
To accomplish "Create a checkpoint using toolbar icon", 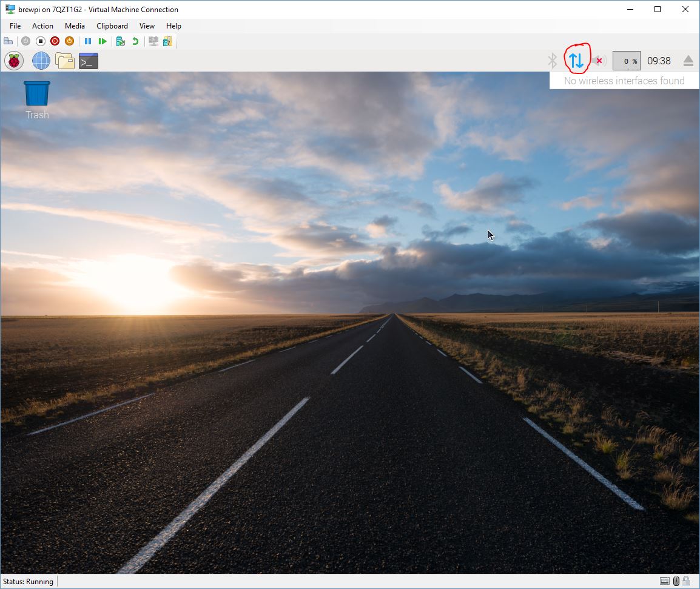I will click(121, 41).
